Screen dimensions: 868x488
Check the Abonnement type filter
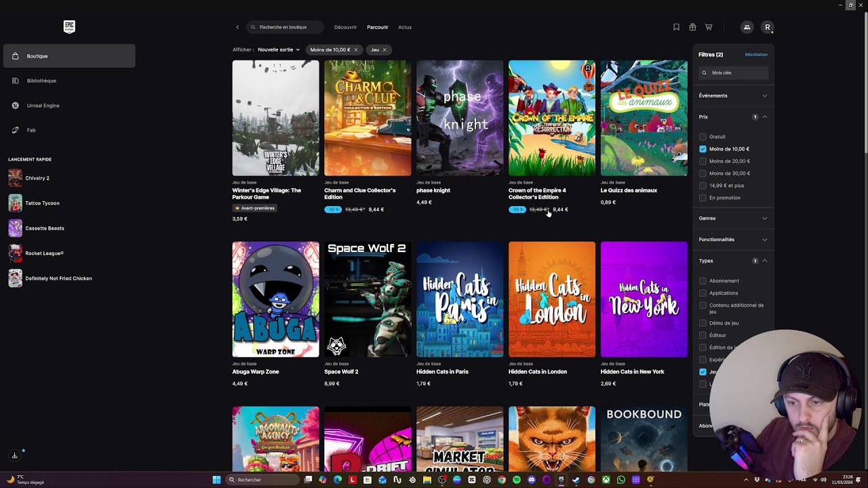[703, 281]
